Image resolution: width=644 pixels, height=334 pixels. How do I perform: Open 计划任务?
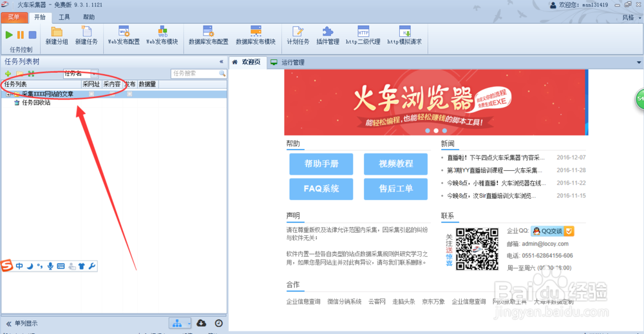tap(298, 35)
